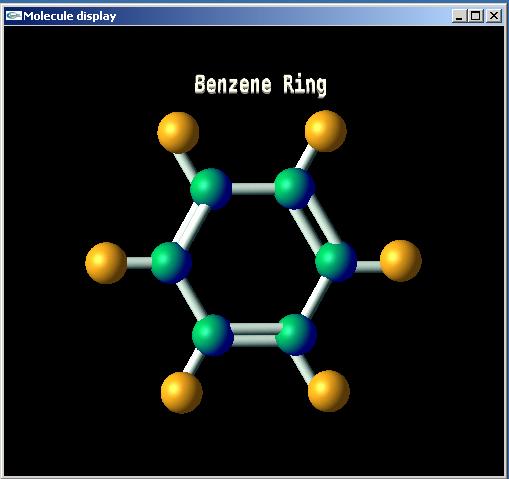This screenshot has height=479, width=509.
Task: Select the bottom-right orange hydrogen atom
Action: tap(329, 391)
